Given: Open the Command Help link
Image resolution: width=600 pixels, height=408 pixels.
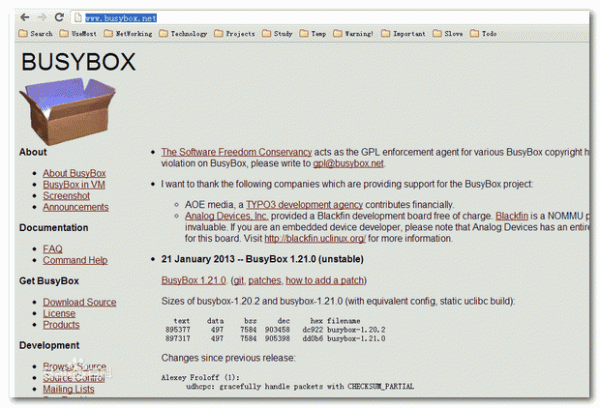Looking at the screenshot, I should pyautogui.click(x=75, y=260).
